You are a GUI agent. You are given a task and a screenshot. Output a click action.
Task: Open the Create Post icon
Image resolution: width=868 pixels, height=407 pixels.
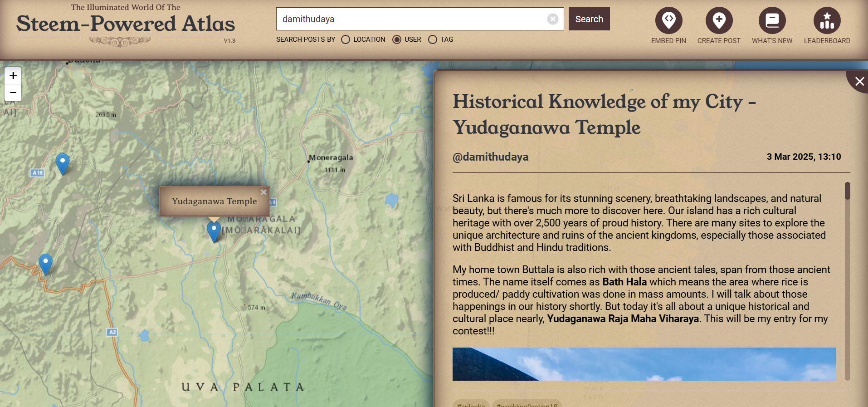[x=719, y=20]
